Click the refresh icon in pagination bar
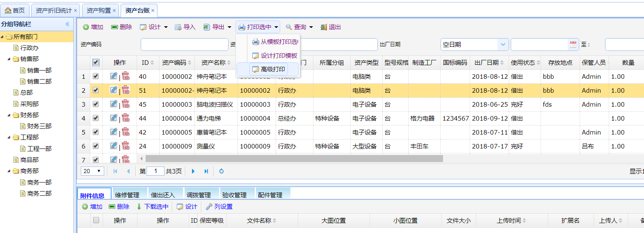The image size is (644, 233). point(222,171)
